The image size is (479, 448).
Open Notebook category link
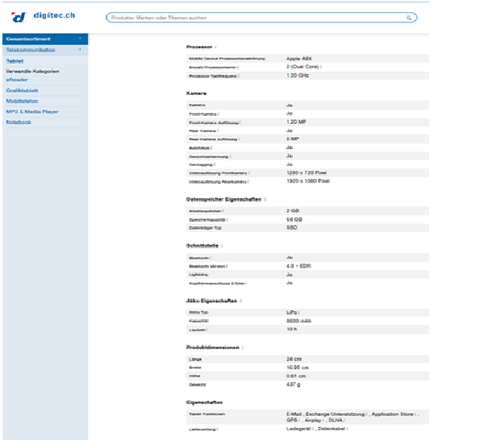19,122
